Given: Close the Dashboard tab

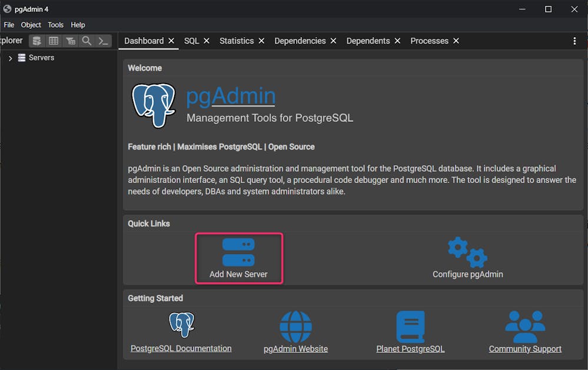Looking at the screenshot, I should coord(171,41).
